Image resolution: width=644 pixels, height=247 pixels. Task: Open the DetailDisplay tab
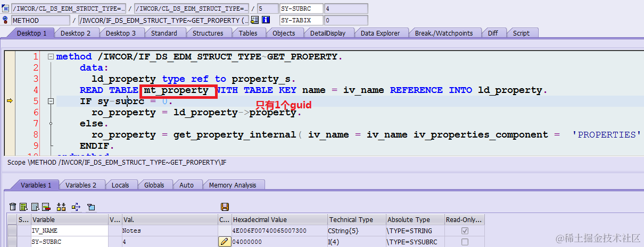coord(328,33)
